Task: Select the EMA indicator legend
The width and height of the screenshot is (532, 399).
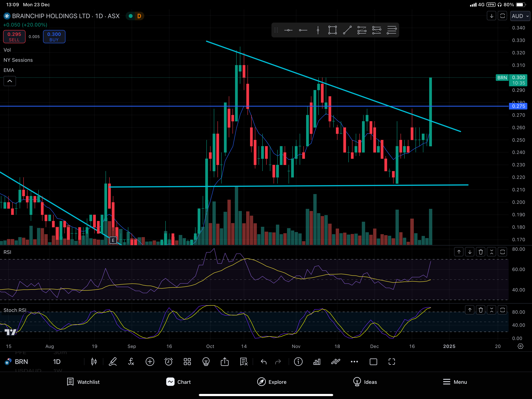Action: click(9, 70)
